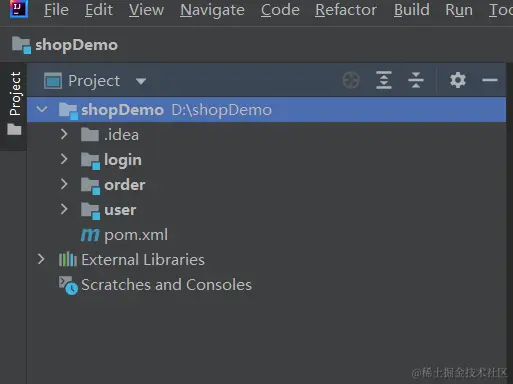Click the Select Opened File locate icon
This screenshot has height=384, width=513.
(x=351, y=80)
